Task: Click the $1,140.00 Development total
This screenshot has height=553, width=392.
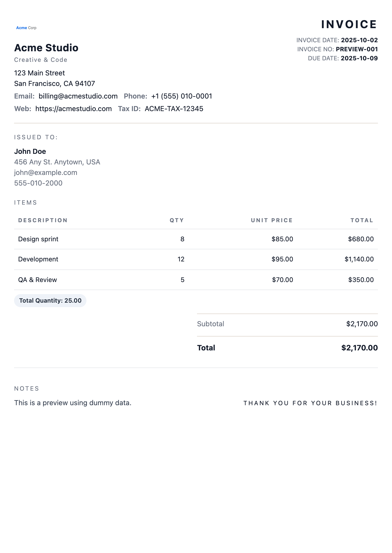Action: 359,259
